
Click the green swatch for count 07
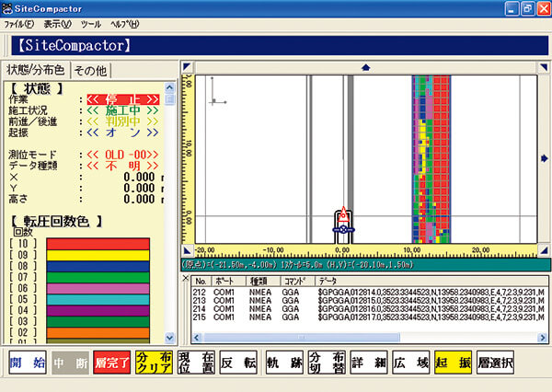click(x=98, y=277)
